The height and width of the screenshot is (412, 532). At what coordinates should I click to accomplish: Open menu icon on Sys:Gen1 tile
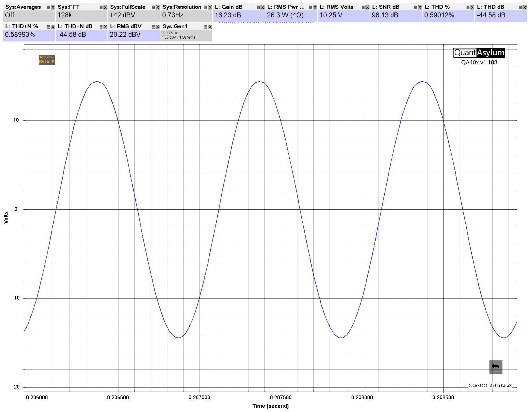pyautogui.click(x=206, y=27)
